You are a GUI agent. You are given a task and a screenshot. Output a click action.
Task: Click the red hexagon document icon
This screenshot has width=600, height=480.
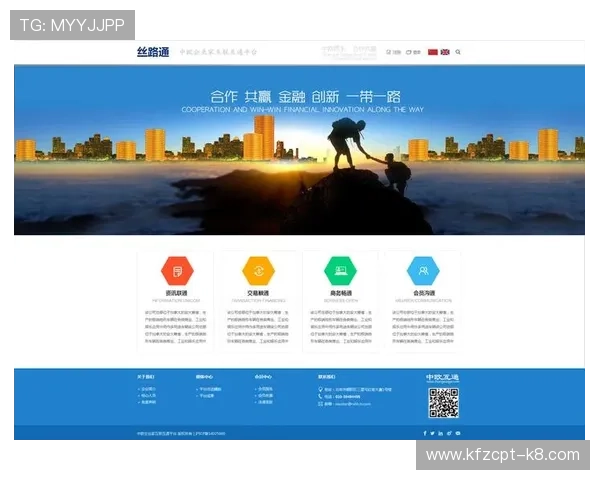point(177,271)
